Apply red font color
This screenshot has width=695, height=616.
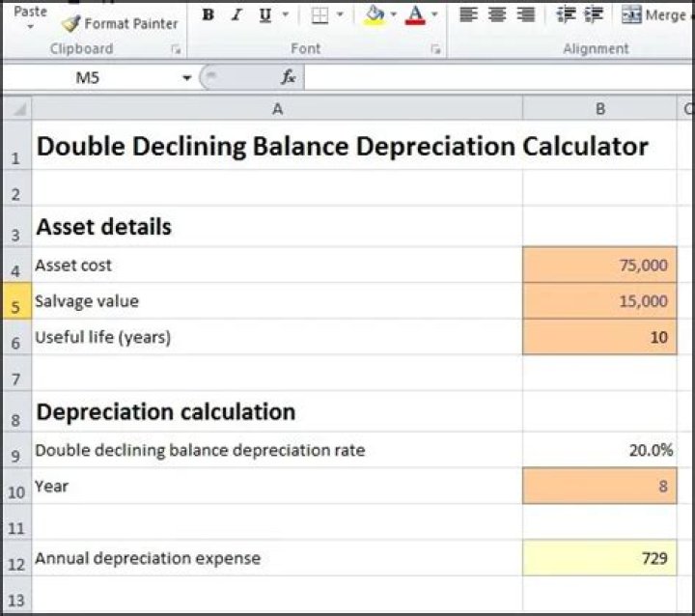click(415, 15)
